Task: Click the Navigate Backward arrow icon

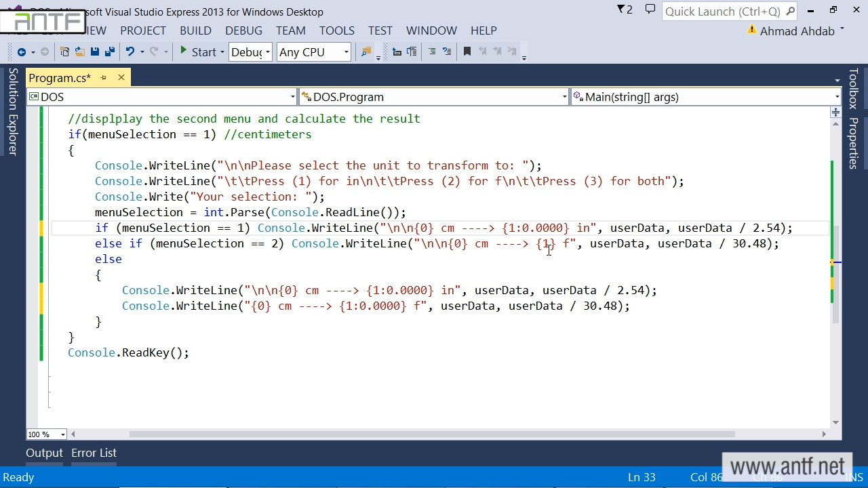Action: point(21,52)
